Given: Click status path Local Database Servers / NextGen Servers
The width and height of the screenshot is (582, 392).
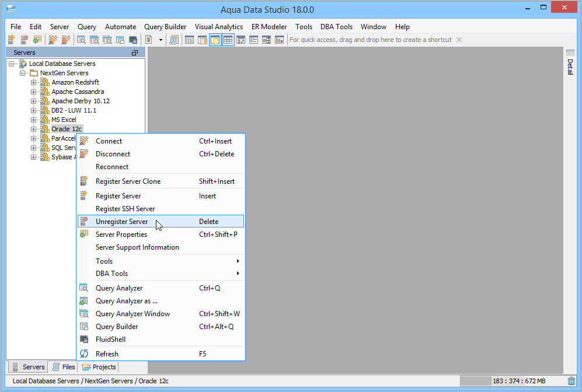Looking at the screenshot, I should 72,381.
